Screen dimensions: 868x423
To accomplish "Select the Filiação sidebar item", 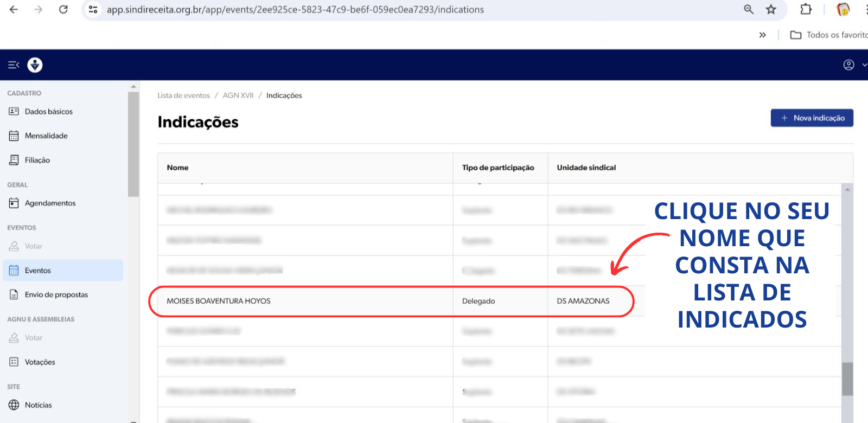I will tap(37, 161).
